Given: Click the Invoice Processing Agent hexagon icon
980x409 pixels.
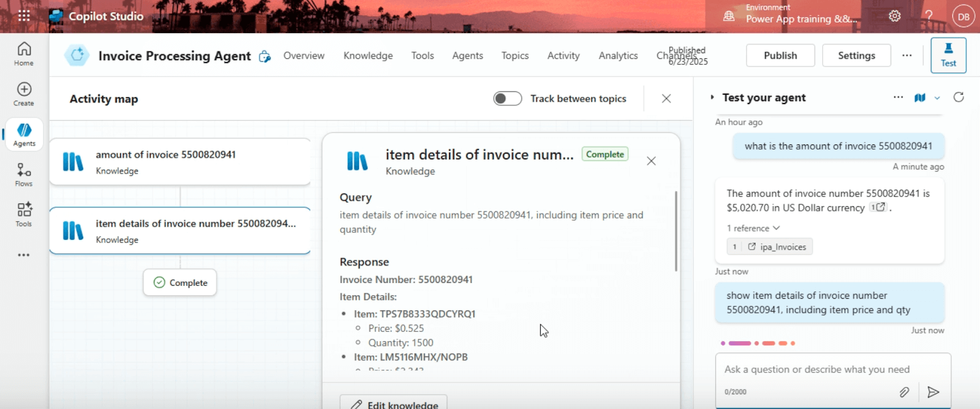Looking at the screenshot, I should [x=77, y=56].
